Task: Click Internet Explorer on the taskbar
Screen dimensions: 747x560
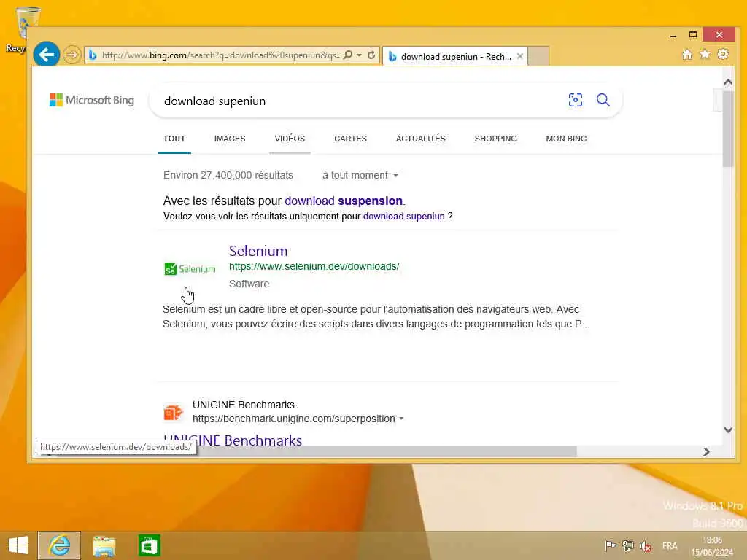Action: (x=59, y=545)
